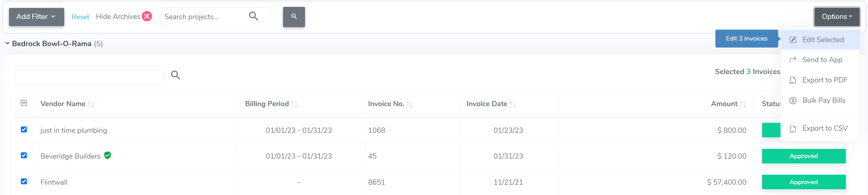Sort by Billing Period column arrows
The image size is (868, 195).
point(294,104)
